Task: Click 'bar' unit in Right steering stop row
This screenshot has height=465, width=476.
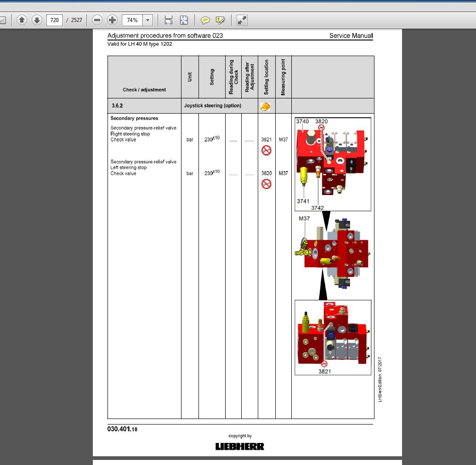Action: [190, 140]
